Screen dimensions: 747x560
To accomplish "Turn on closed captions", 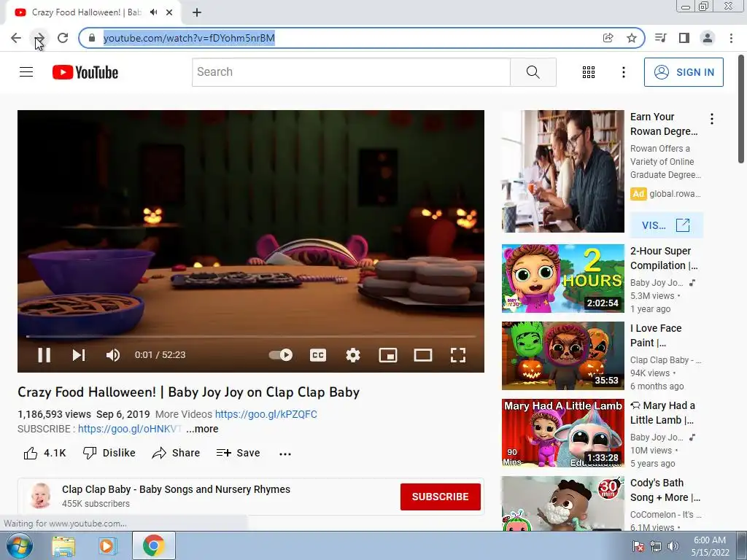I will [318, 355].
